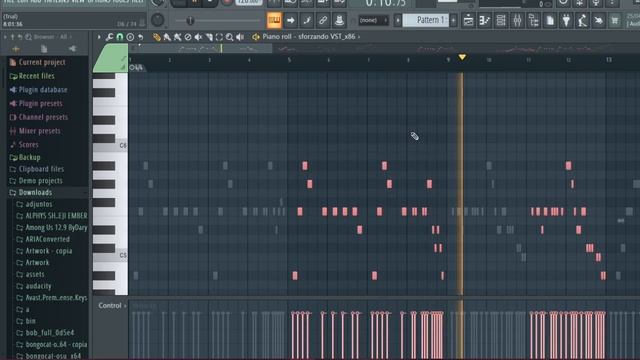Open the Mixer view icon
640x360 pixels.
tap(517, 20)
